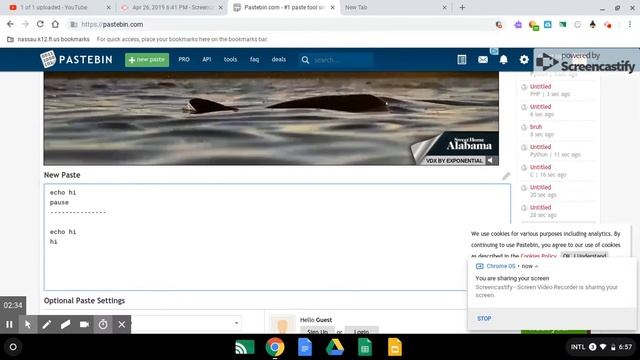Open a new browser tab

[x=462, y=7]
